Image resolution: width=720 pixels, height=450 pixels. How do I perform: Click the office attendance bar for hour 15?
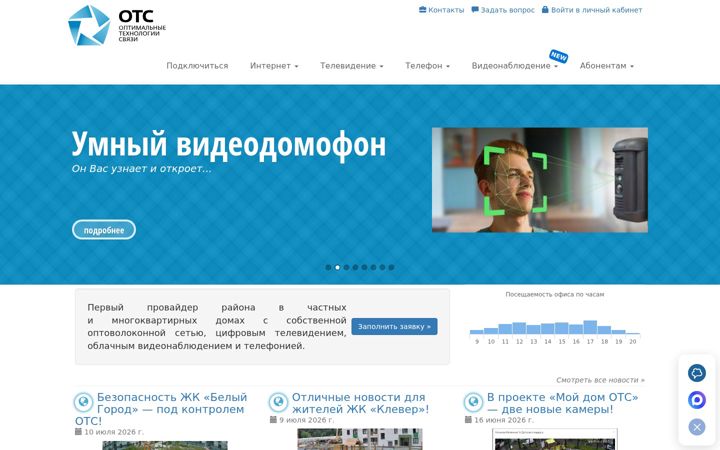(562, 328)
